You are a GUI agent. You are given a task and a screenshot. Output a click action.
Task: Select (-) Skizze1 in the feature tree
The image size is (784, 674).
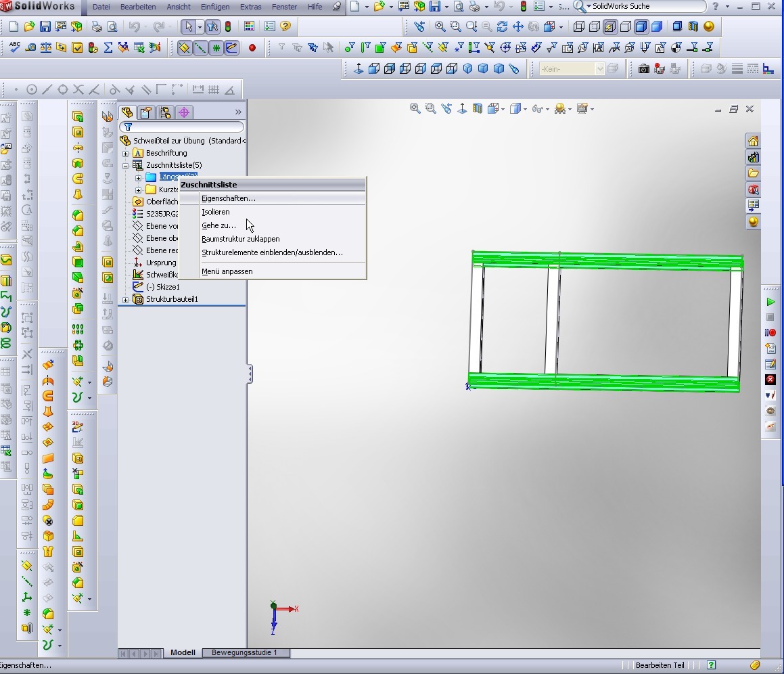click(x=162, y=287)
